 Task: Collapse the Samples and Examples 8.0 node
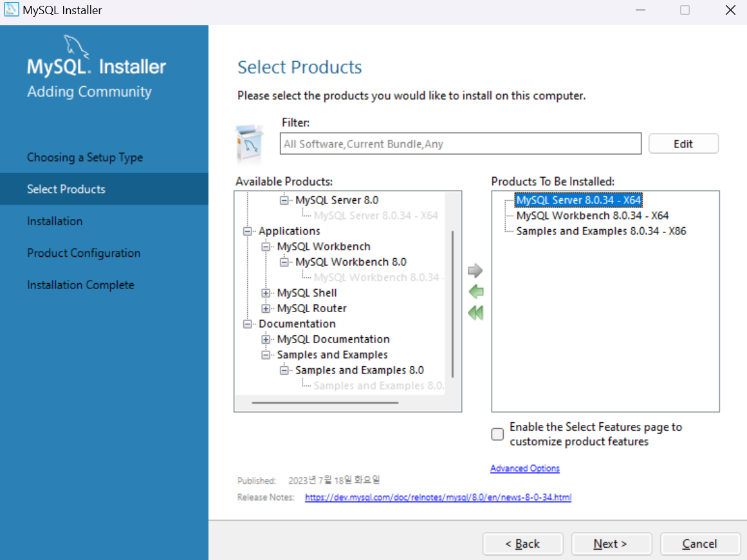click(x=284, y=370)
